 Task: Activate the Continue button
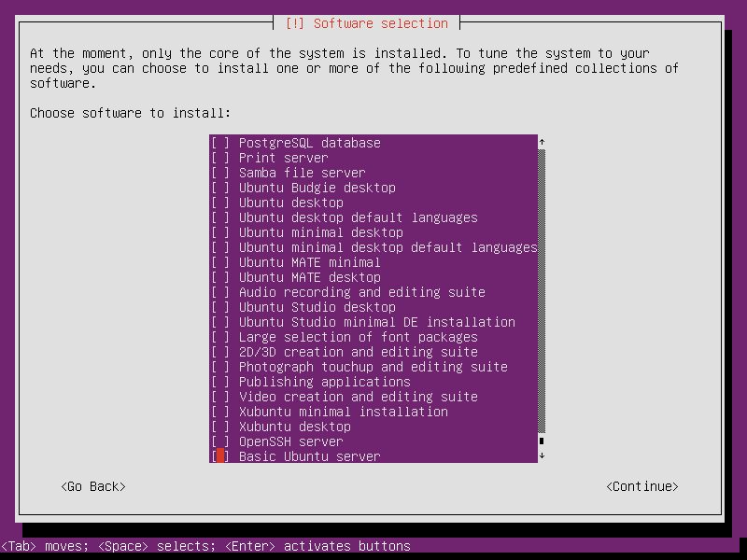tap(642, 486)
